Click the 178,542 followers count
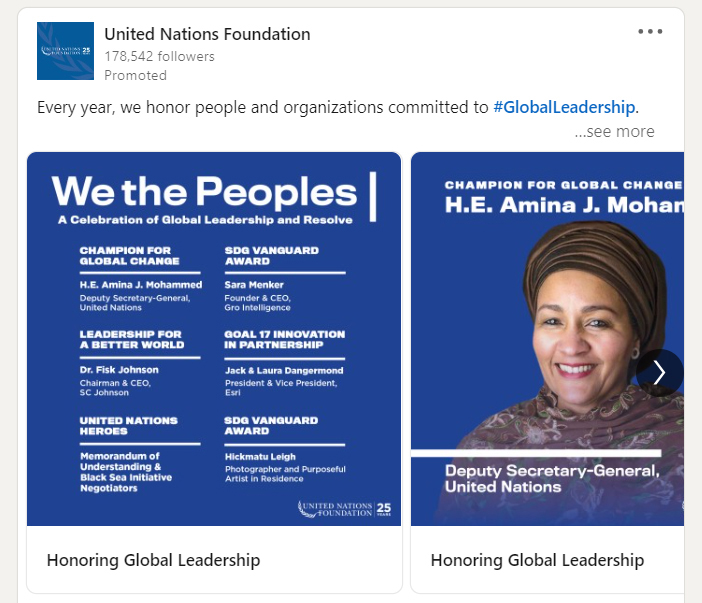Viewport: 702px width, 603px height. (159, 56)
